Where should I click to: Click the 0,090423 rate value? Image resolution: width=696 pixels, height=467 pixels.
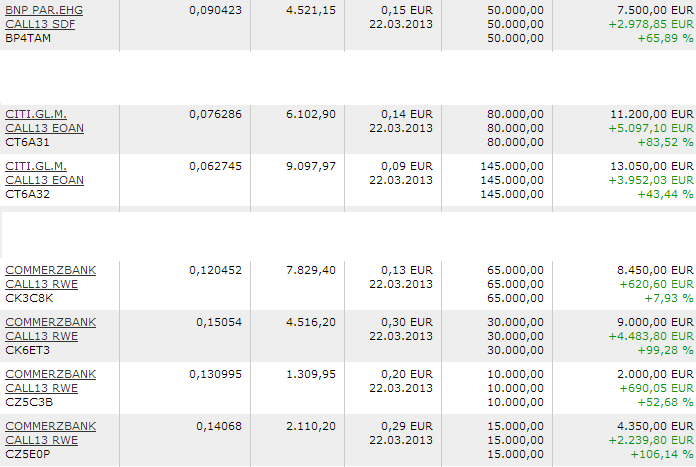[x=215, y=10]
